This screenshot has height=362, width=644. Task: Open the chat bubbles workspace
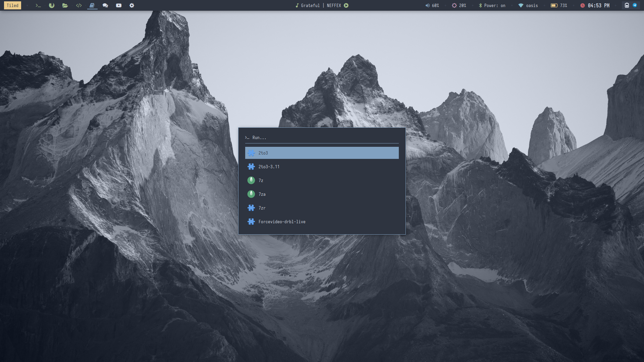105,5
